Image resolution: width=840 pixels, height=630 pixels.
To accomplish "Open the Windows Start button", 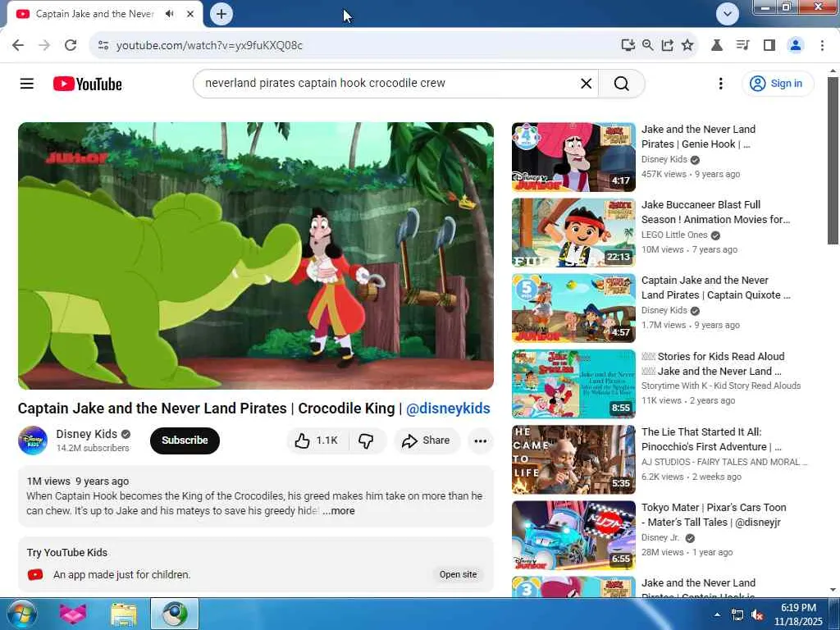I will (21, 614).
